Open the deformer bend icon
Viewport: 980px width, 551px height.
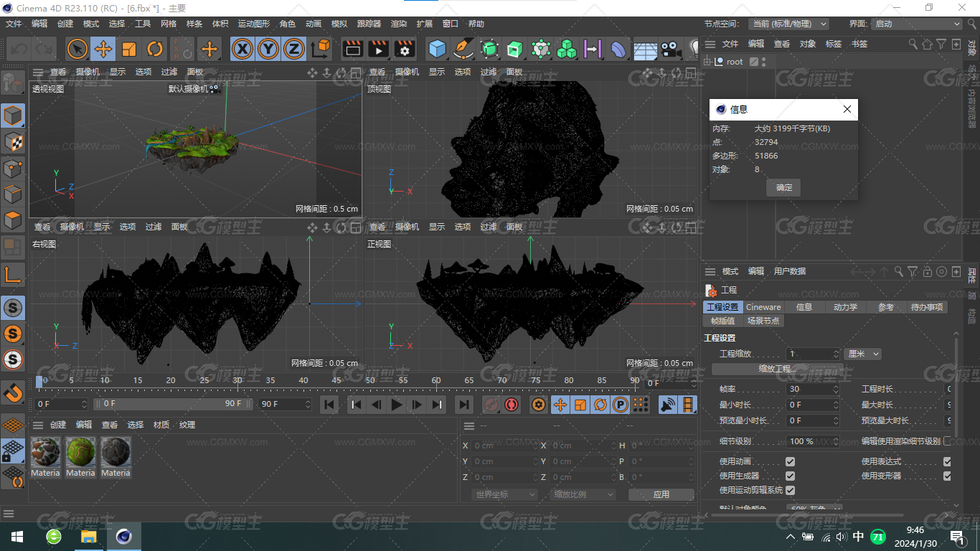click(618, 49)
